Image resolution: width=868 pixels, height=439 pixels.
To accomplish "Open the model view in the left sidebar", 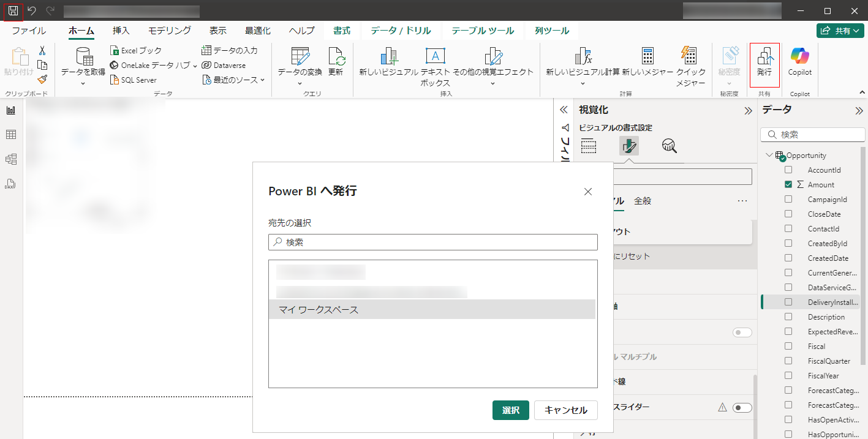I will tap(10, 159).
